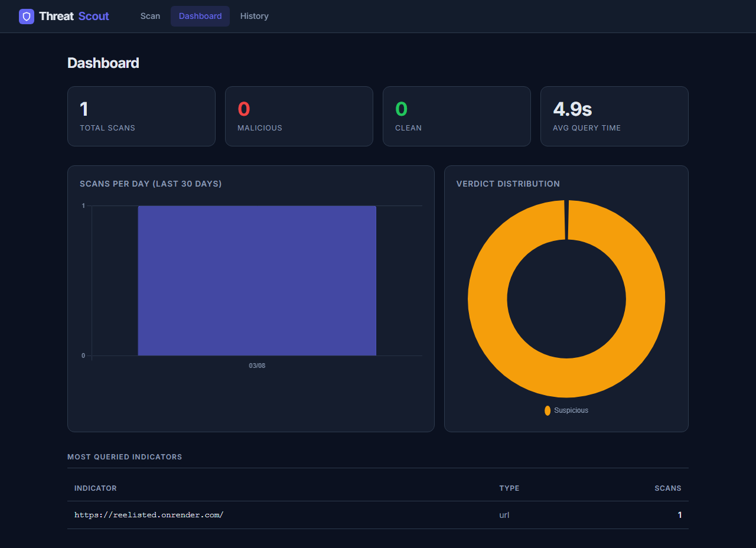Select the Dashboard navigation item
The width and height of the screenshot is (756, 548).
(200, 16)
